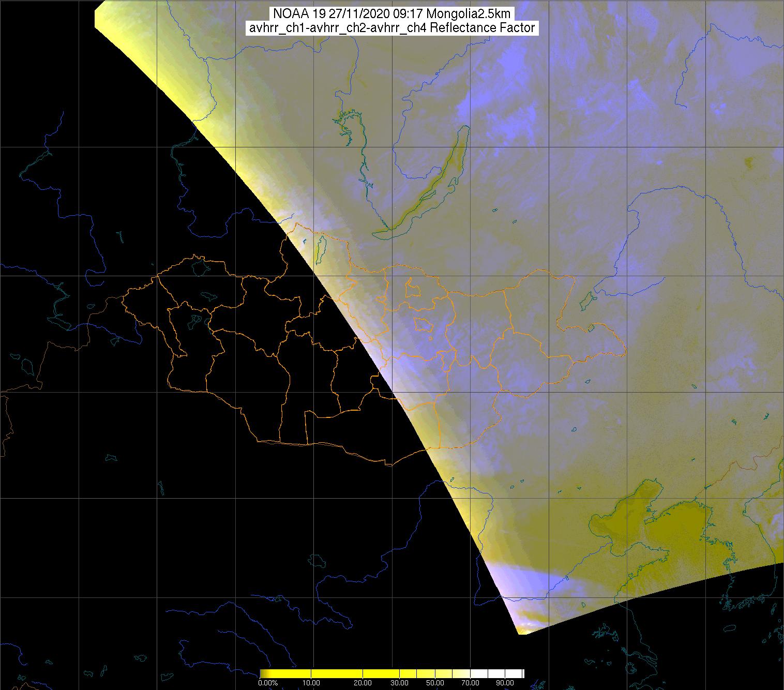Click the 'avhrr_ch1-avhrr_ch2-avhrr_ch4 Reflectance Factor' subtitle

coord(391,28)
